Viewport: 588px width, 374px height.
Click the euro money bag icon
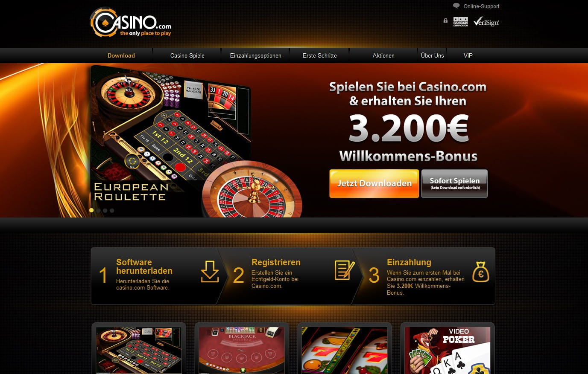coord(481,272)
